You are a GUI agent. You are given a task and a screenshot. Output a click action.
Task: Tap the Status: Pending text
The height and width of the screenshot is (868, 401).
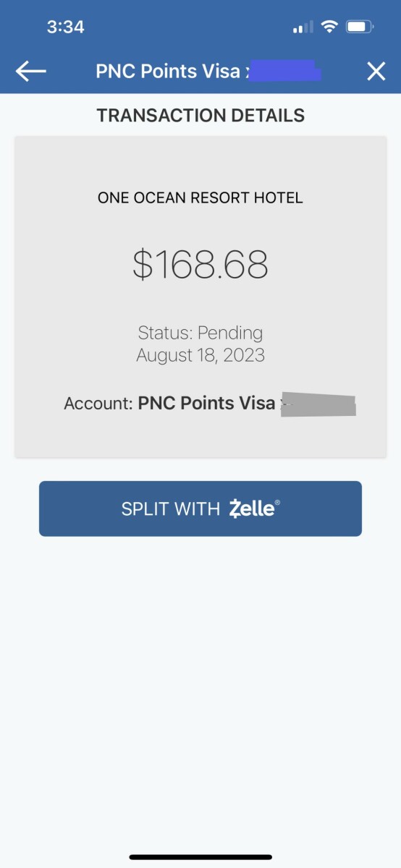pyautogui.click(x=200, y=333)
